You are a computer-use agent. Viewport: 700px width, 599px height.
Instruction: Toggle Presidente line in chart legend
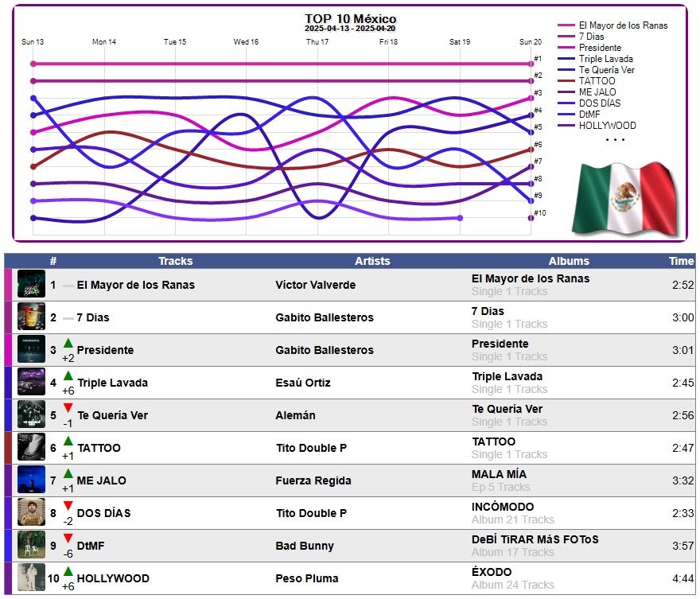[x=600, y=48]
